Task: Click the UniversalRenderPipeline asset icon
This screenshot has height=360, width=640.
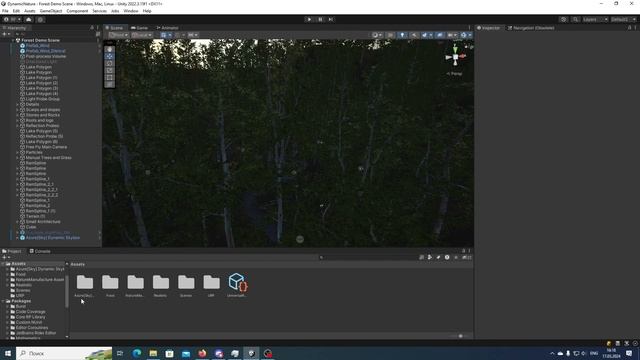Action: 237,282
